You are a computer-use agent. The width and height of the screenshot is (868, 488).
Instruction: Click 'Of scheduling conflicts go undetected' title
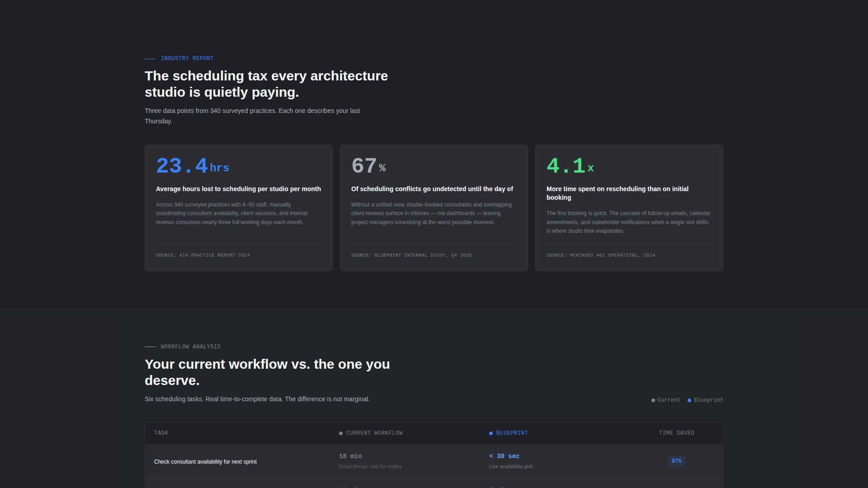coord(432,189)
